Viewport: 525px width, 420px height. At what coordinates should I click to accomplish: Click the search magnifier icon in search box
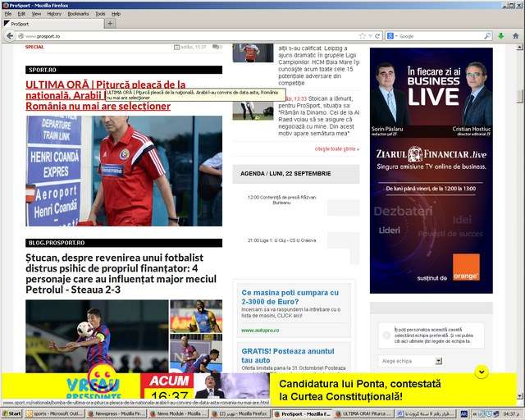tap(487, 36)
